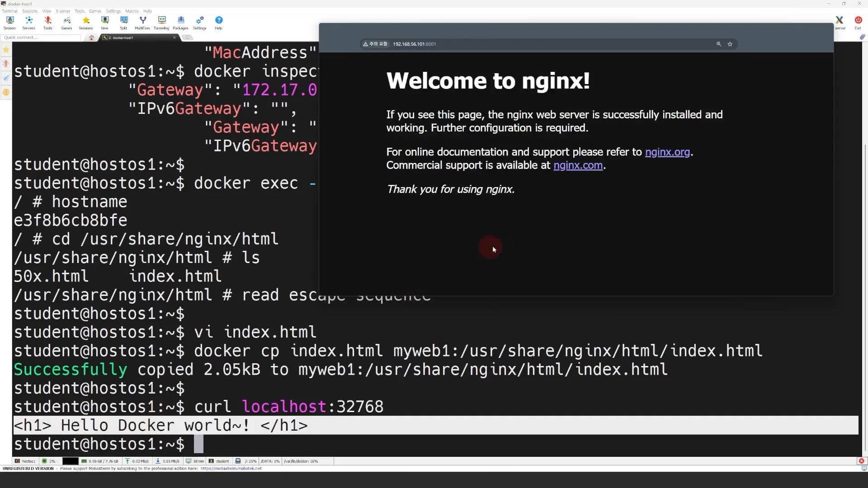Click the 0.99 GB / 7.76 GB memory entry
Viewport: 868px width, 488px height.
(100, 461)
